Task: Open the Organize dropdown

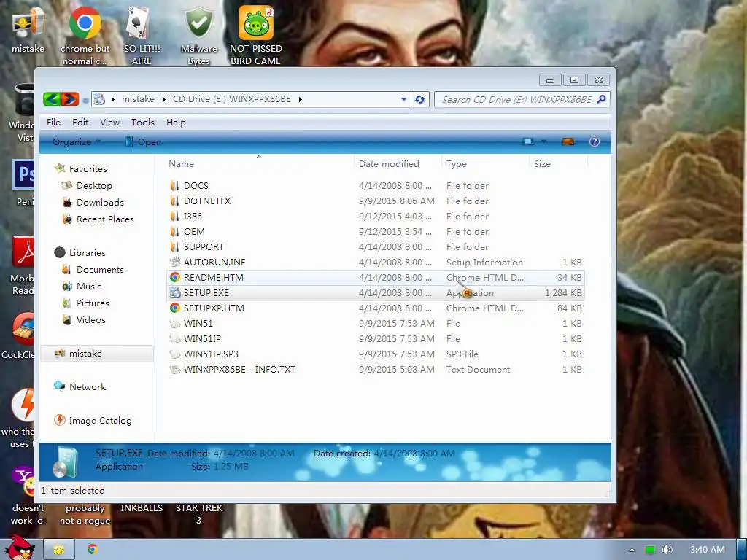Action: tap(76, 142)
